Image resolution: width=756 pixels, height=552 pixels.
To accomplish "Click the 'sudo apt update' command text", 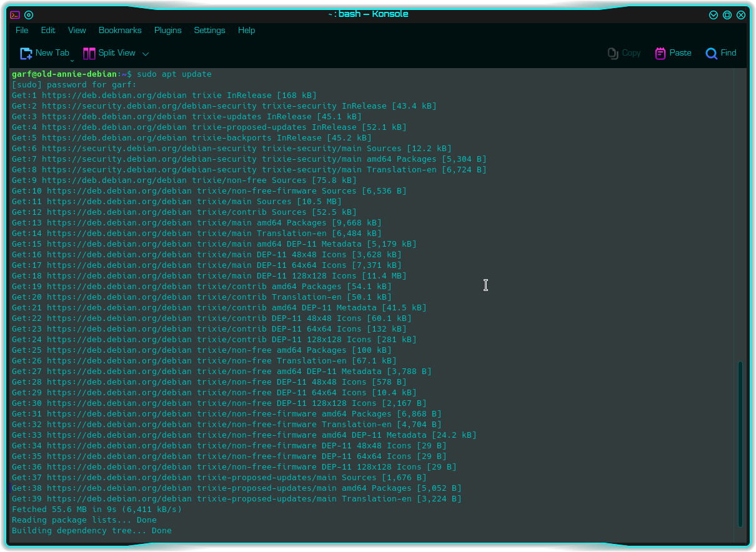I will [174, 74].
